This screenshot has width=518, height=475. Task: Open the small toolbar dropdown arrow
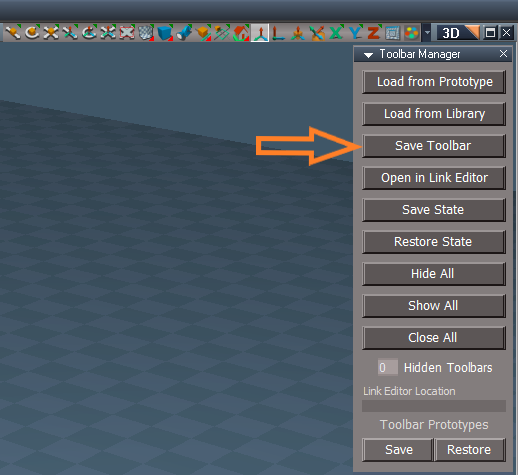click(x=427, y=33)
